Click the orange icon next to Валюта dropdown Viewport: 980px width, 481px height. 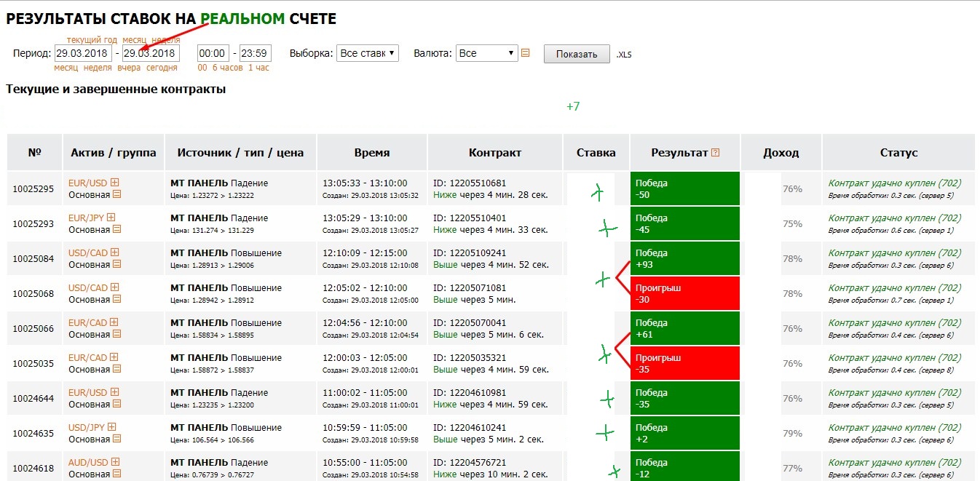(x=526, y=53)
